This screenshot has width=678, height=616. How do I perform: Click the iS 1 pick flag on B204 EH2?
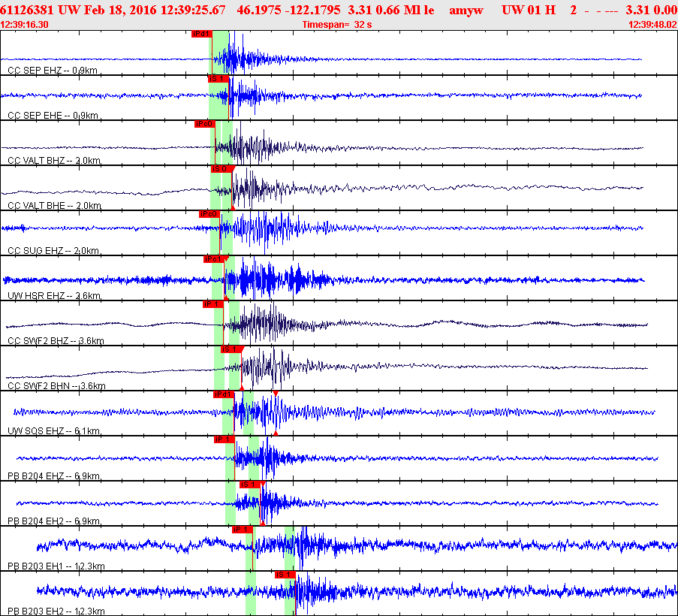(250, 485)
